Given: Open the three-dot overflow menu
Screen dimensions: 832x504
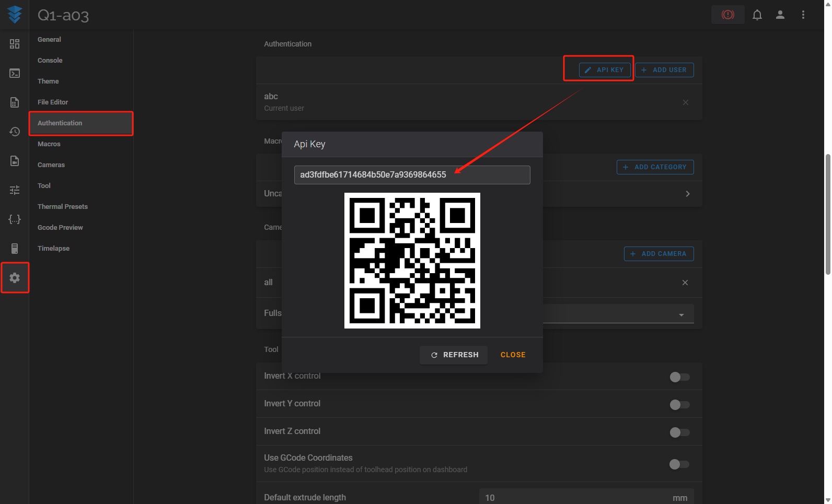Looking at the screenshot, I should click(803, 15).
